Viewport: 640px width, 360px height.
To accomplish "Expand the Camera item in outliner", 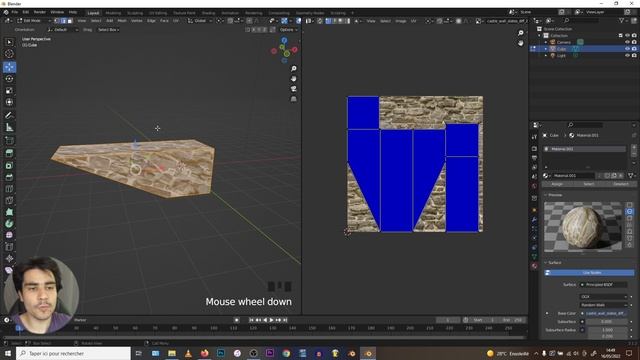I will point(546,42).
